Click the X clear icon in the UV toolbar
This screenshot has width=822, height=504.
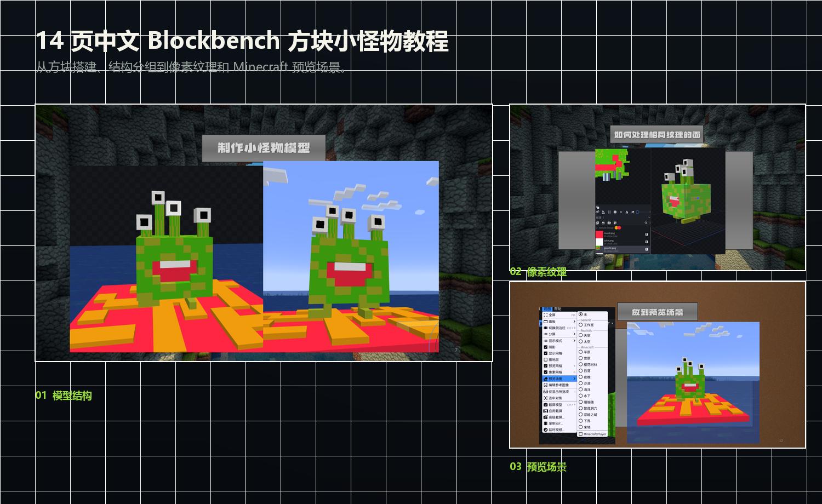click(621, 212)
